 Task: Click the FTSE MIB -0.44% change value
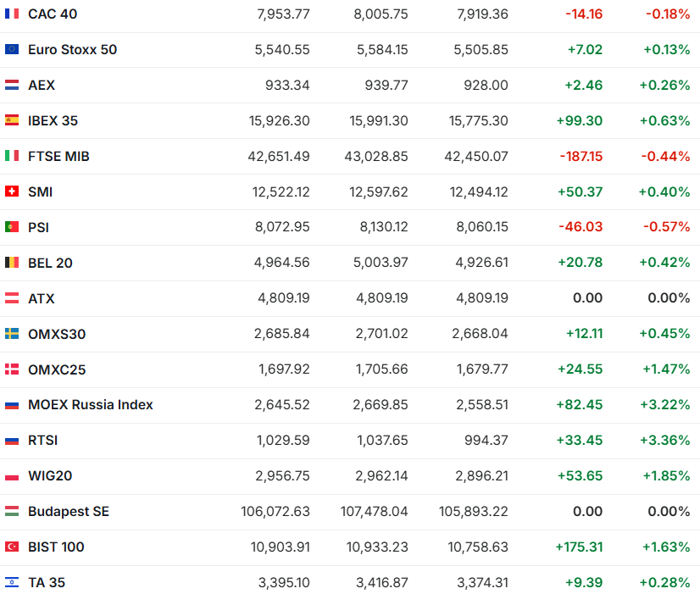(x=669, y=156)
